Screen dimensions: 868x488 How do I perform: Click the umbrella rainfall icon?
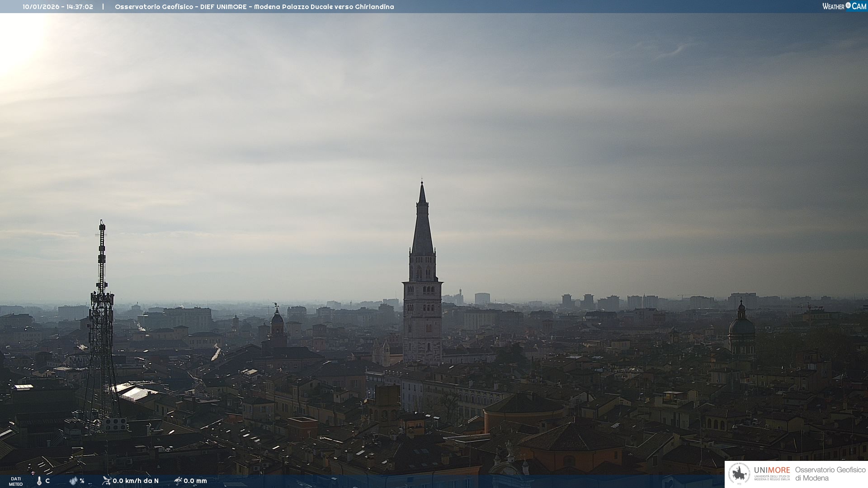pyautogui.click(x=178, y=481)
